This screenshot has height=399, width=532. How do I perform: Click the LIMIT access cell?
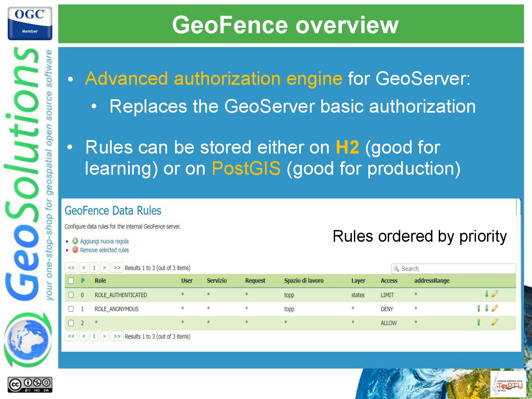click(387, 295)
